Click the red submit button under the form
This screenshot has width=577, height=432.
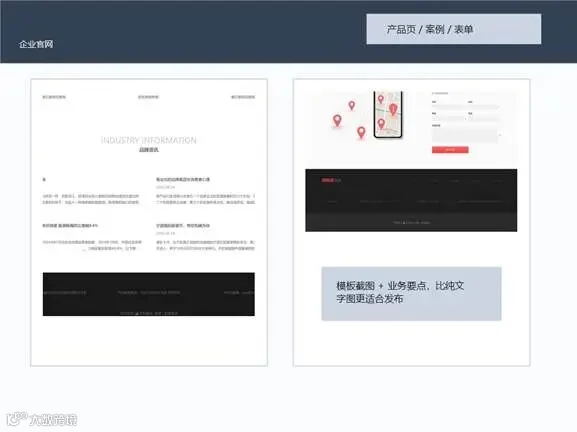point(450,149)
